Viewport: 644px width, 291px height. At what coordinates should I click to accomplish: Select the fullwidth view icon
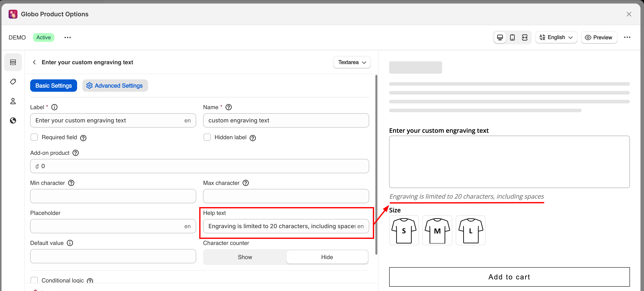coord(525,37)
